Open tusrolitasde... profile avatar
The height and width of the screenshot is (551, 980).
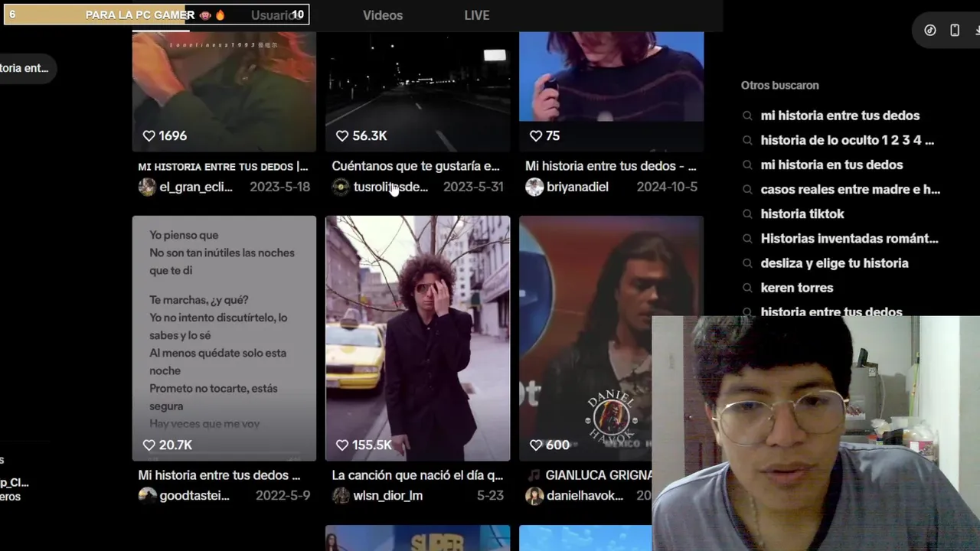click(341, 187)
